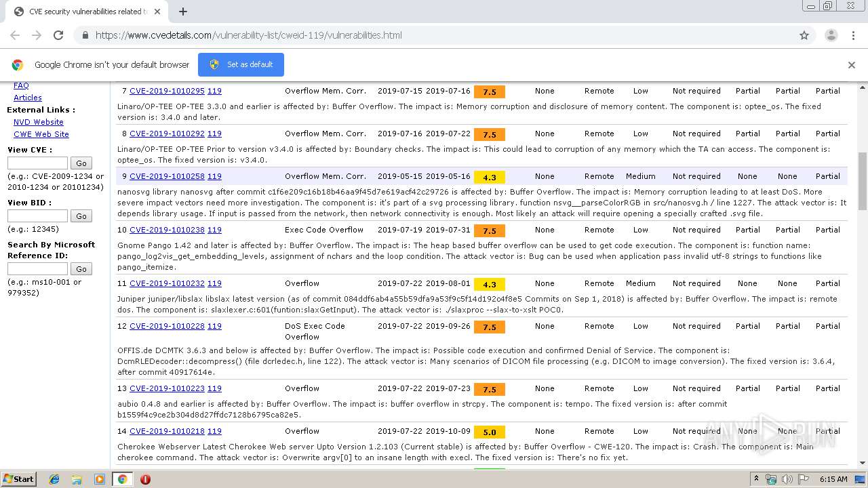Screen dimensions: 868x488
Task: Select 'DoS Exec Code' text in row 12
Action: pyautogui.click(x=315, y=326)
